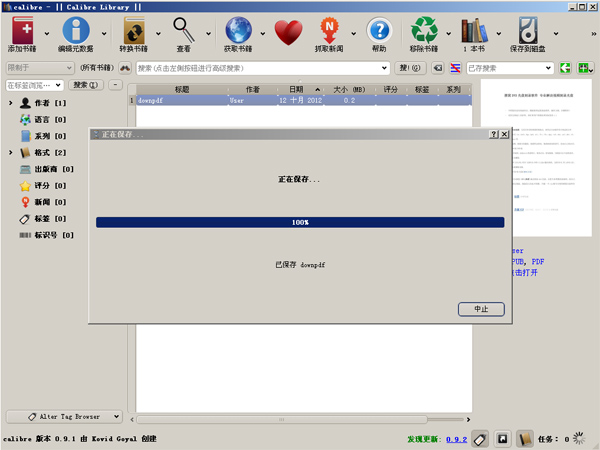The image size is (600, 450).
Task: Open dropdown arrow next to Get books
Action: coord(263,34)
